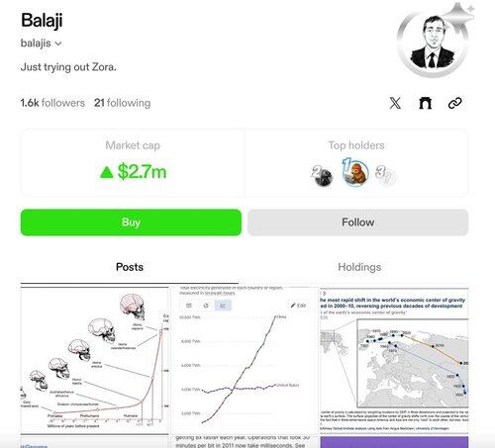Open Balaji's sketch portrait avatar
This screenshot has width=495, height=448.
click(433, 44)
